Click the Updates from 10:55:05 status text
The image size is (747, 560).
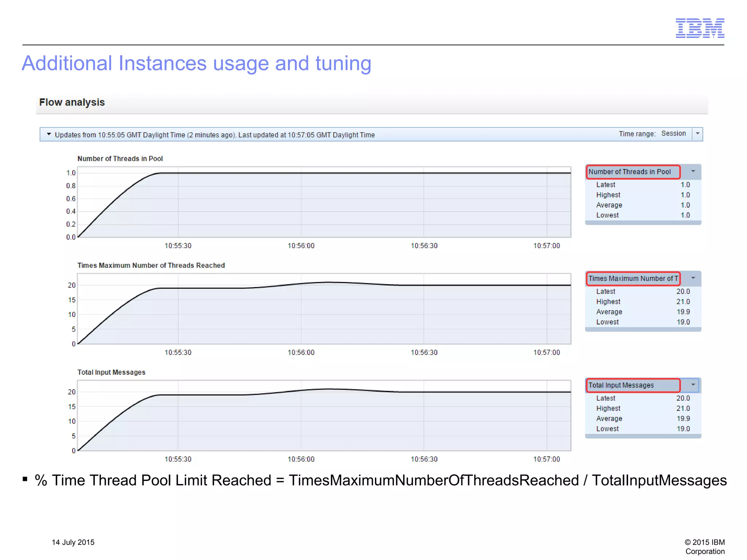tap(215, 135)
